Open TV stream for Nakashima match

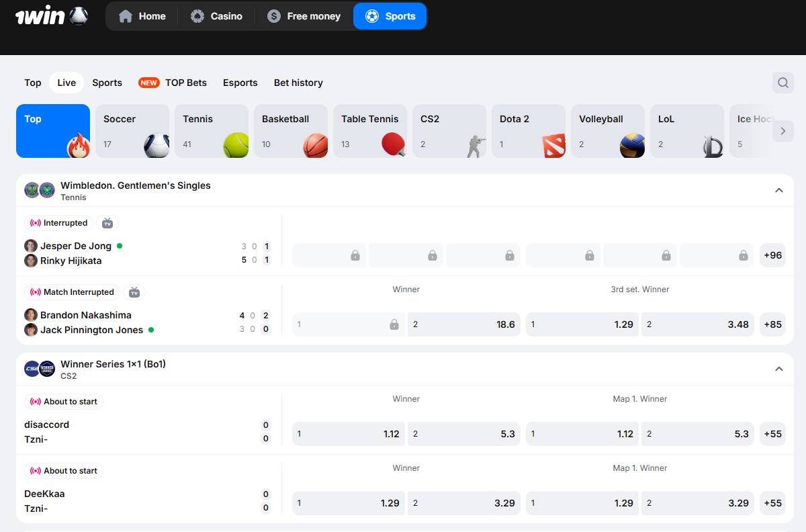[x=134, y=292]
